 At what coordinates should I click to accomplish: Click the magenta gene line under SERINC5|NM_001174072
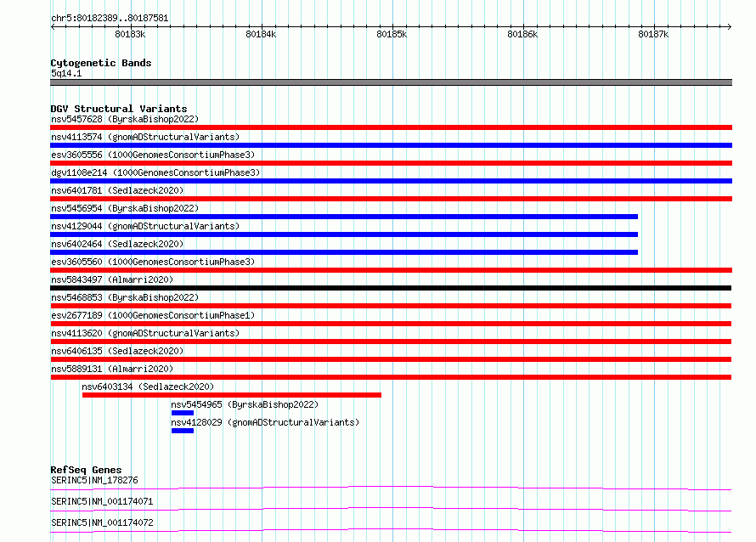tap(391, 530)
